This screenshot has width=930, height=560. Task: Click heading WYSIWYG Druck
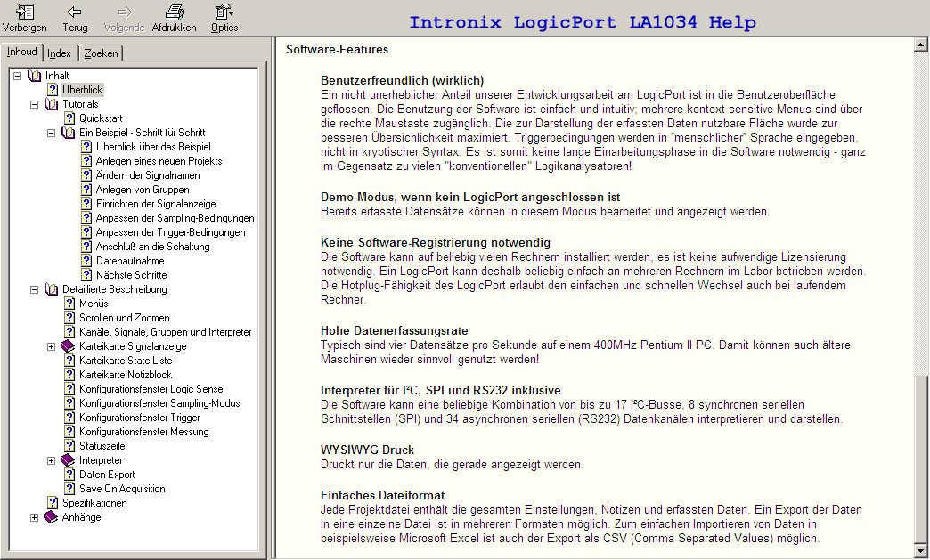[x=367, y=450]
